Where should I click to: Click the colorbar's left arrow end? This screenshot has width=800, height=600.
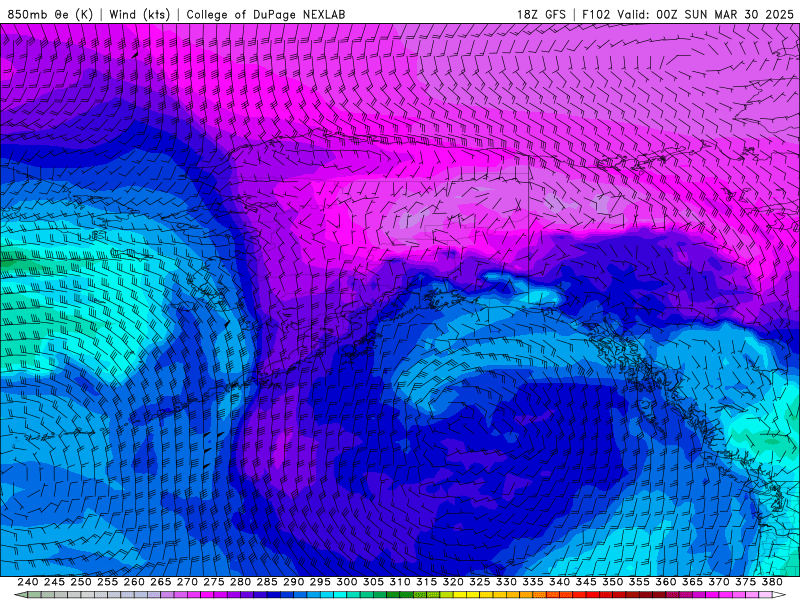20,595
